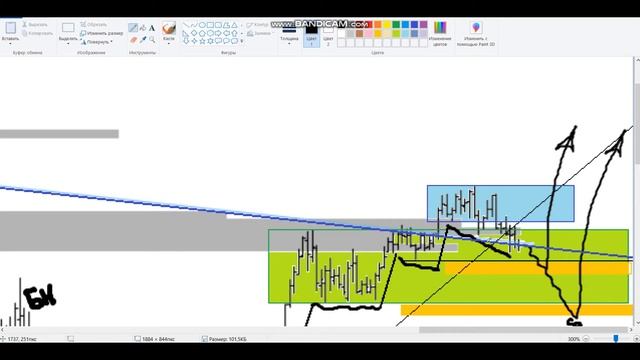Choose the Oval shape

point(202,25)
